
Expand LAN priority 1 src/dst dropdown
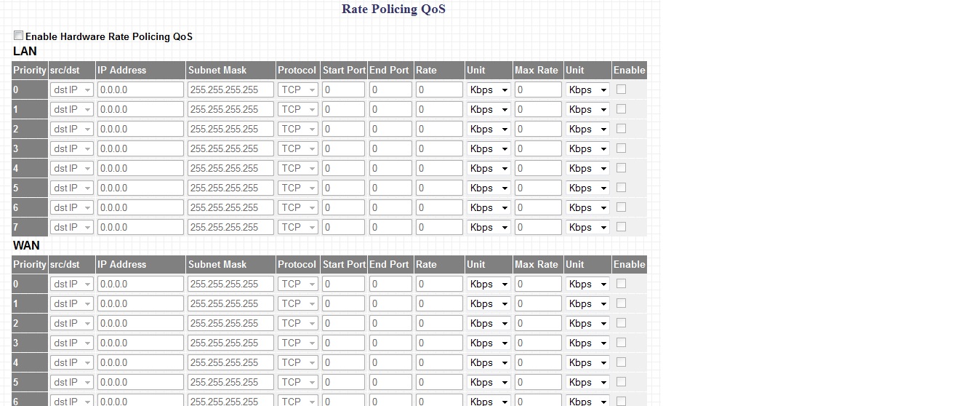point(72,109)
